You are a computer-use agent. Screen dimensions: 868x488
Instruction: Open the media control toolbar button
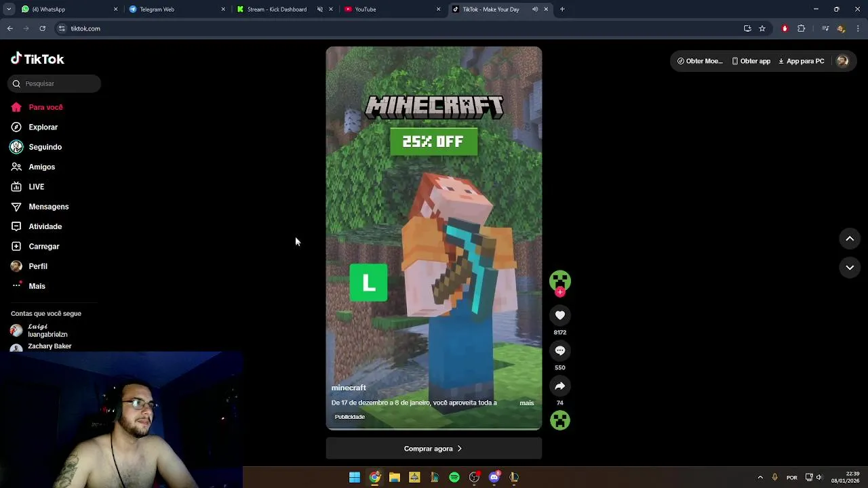click(825, 28)
